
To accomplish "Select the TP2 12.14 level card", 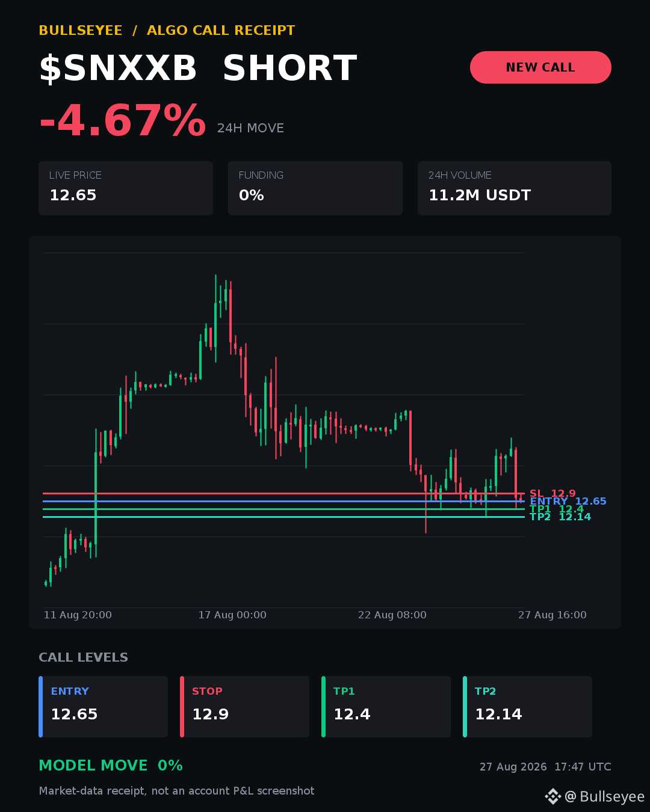I will pyautogui.click(x=527, y=707).
